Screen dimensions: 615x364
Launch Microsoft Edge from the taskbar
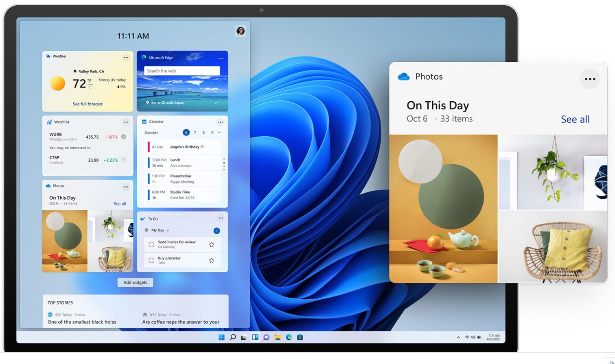coord(289,337)
